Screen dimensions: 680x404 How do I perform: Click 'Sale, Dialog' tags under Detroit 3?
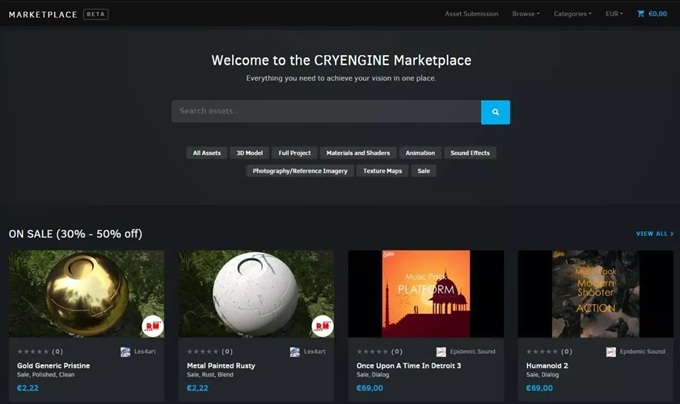[373, 375]
